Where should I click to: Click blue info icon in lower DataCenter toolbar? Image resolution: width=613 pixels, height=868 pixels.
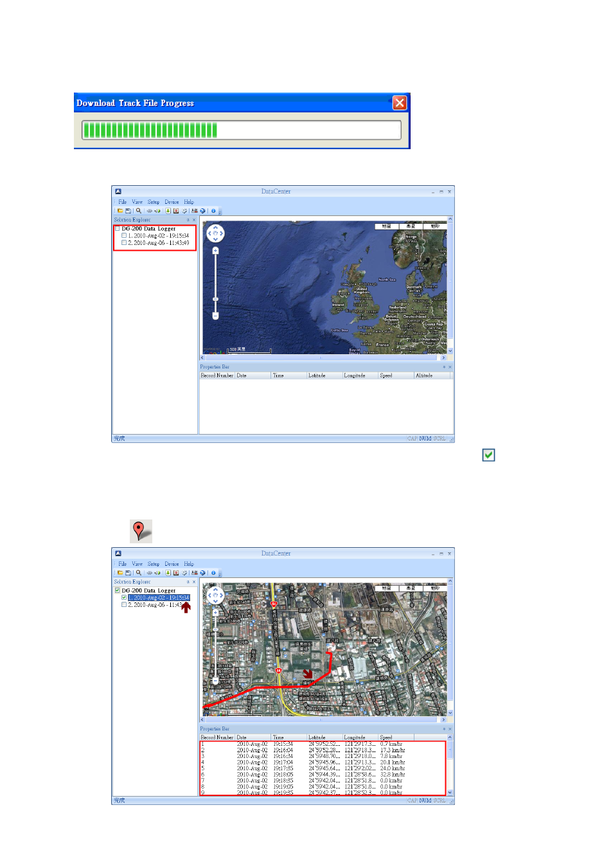pos(213,572)
